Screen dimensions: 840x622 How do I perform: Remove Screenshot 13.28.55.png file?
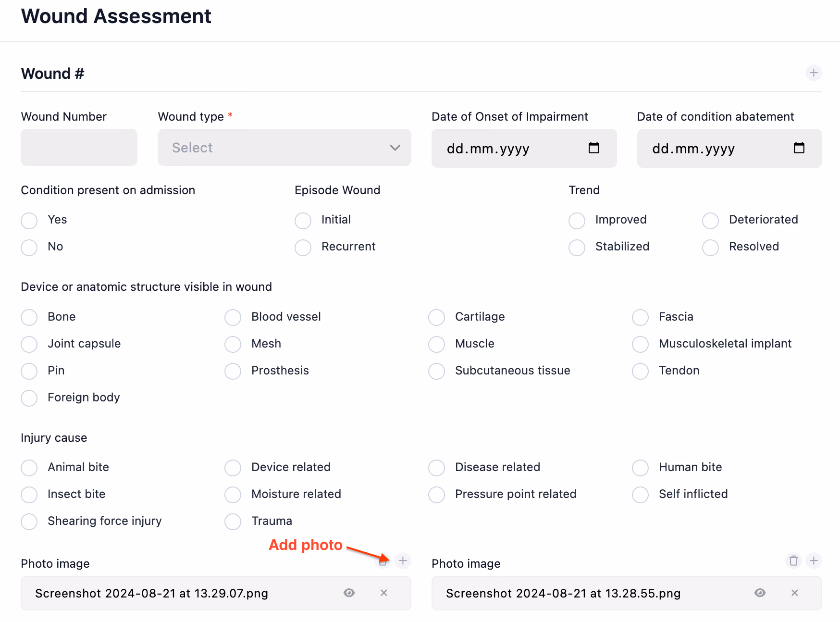click(794, 593)
